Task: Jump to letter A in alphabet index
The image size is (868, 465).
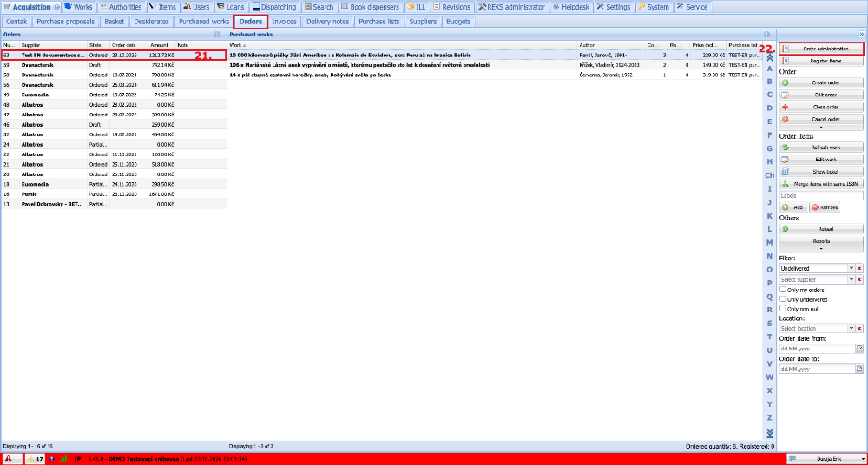Action: (769, 68)
